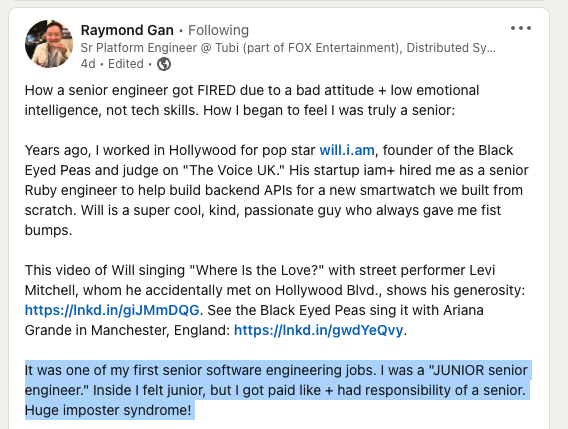Click the word 'bumps.' ending the second paragraph
The image size is (568, 429).
(x=49, y=230)
